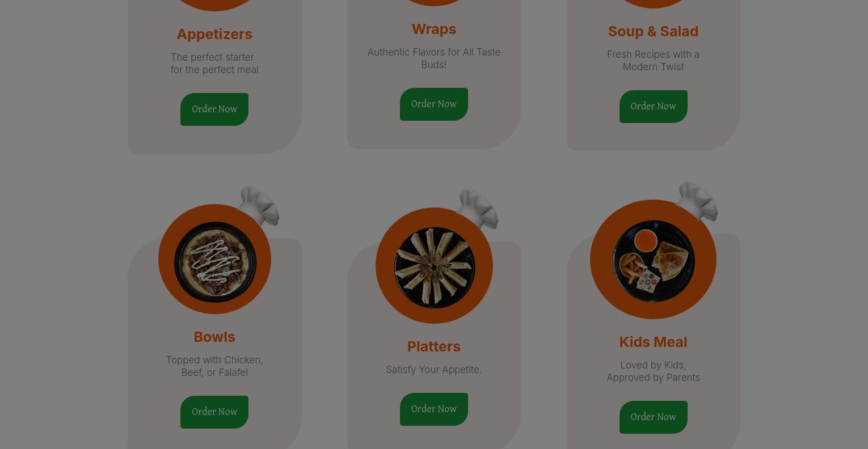Click Order Now under Kids Meal
The width and height of the screenshot is (868, 449).
coord(654,417)
